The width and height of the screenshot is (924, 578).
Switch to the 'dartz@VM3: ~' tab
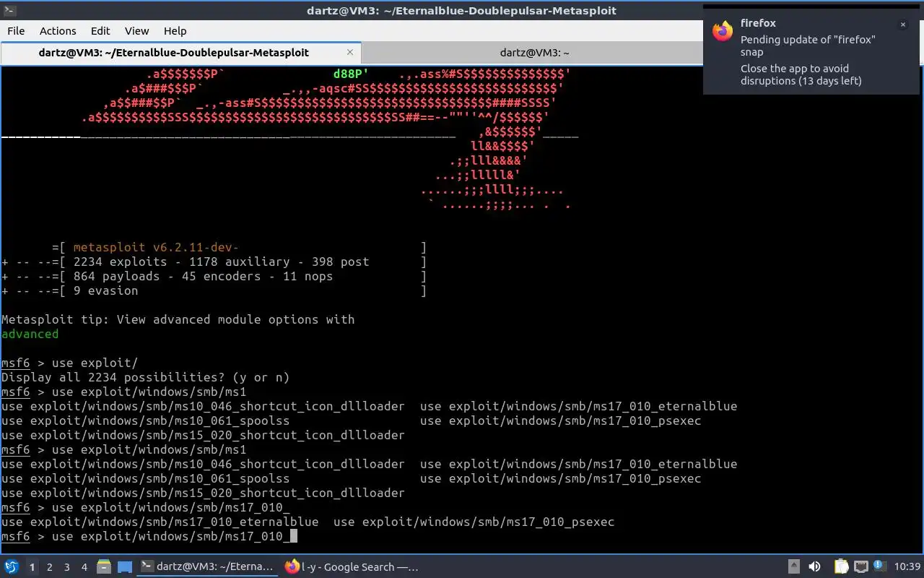click(533, 53)
